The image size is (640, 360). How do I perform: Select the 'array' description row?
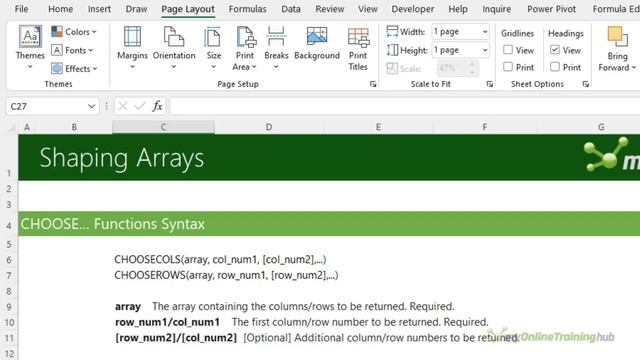coord(284,307)
